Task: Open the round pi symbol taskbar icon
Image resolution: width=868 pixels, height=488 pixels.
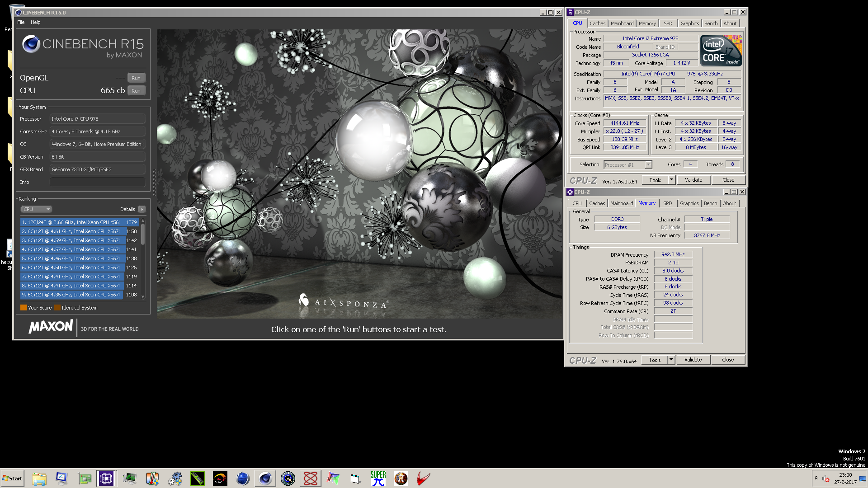Action: pyautogui.click(x=401, y=479)
